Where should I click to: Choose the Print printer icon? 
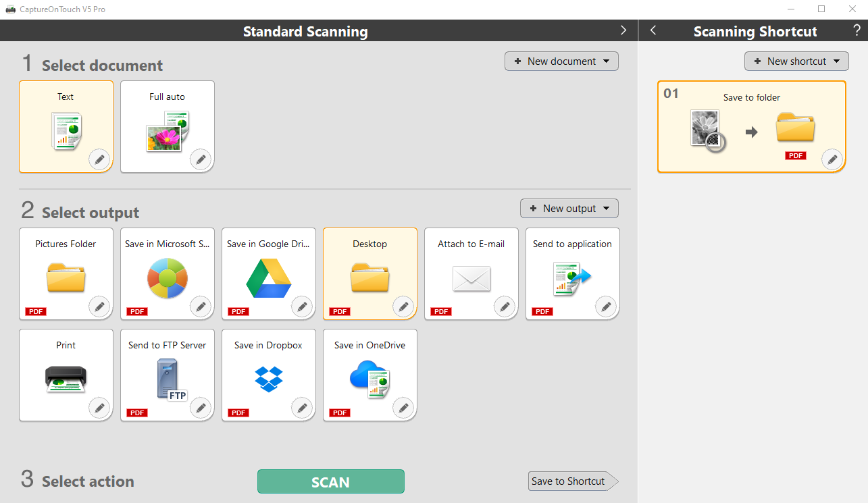pos(66,379)
